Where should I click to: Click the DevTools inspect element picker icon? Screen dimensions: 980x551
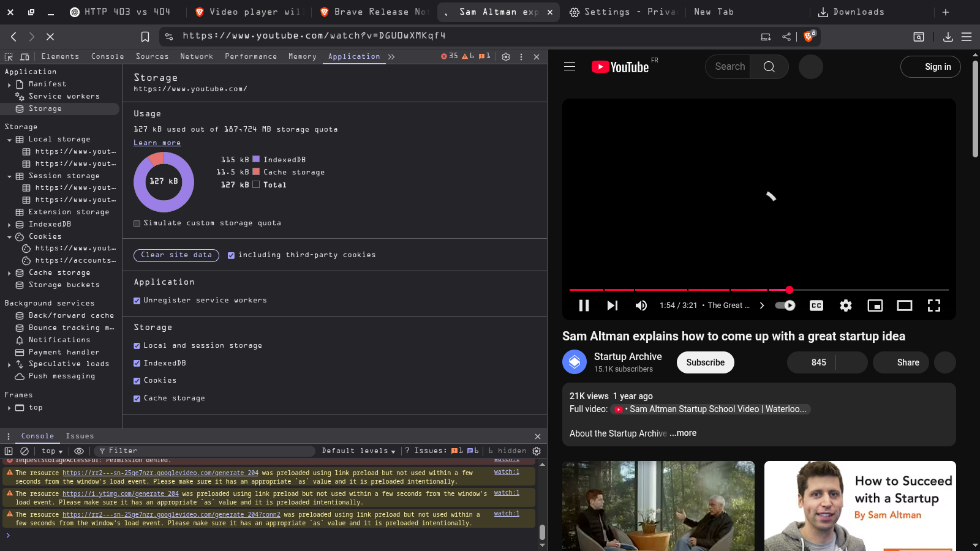point(9,57)
